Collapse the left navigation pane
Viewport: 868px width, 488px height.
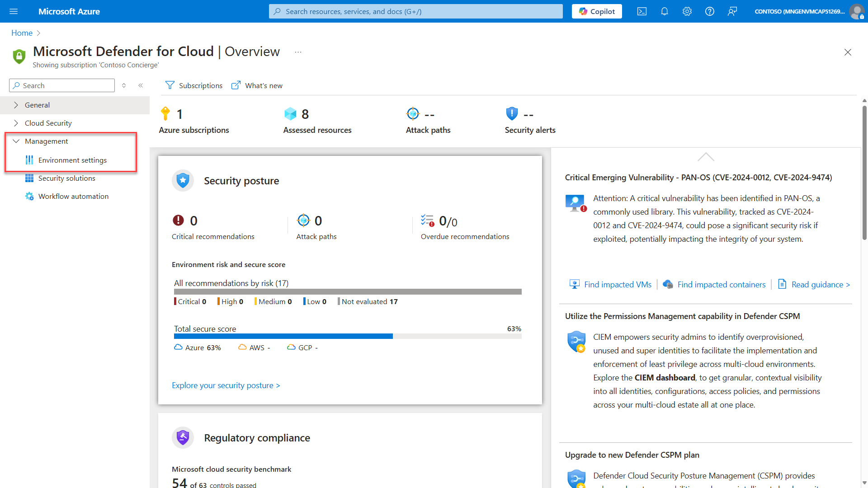coord(141,85)
